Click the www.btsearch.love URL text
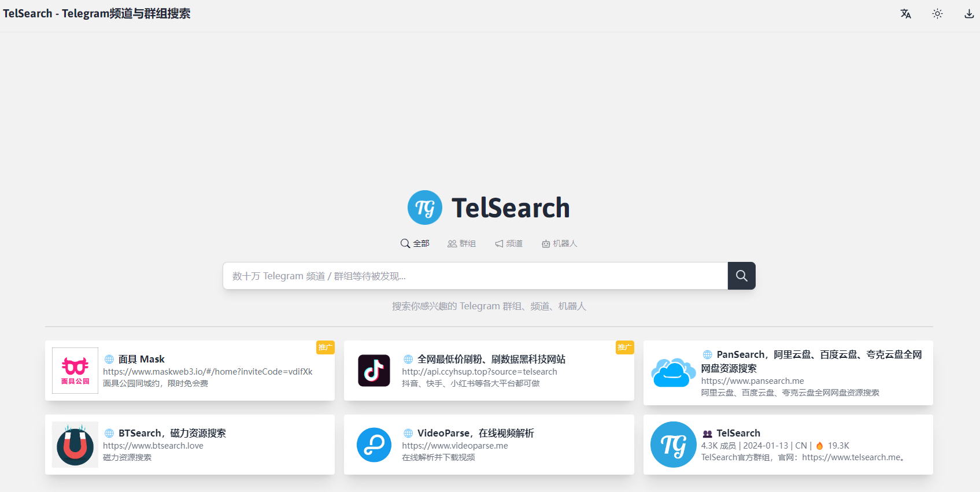The height and width of the screenshot is (492, 980). [153, 446]
